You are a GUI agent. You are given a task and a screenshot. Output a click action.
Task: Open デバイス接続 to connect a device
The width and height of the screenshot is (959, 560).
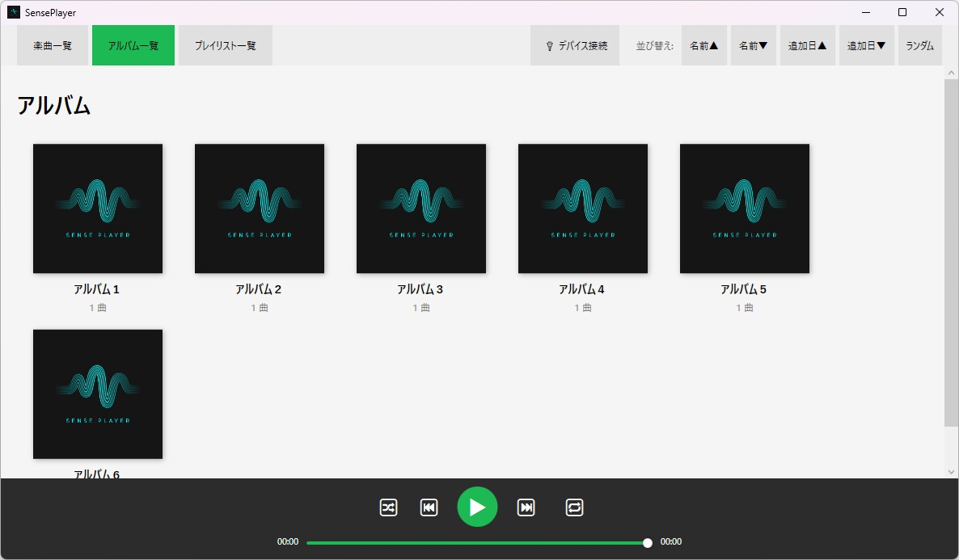[574, 45]
